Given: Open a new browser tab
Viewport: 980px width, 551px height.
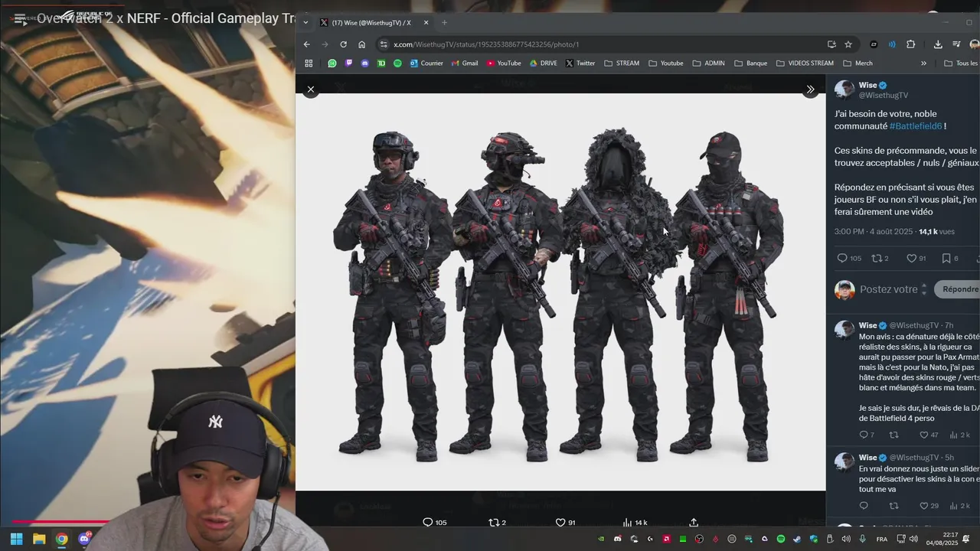Looking at the screenshot, I should coord(444,23).
